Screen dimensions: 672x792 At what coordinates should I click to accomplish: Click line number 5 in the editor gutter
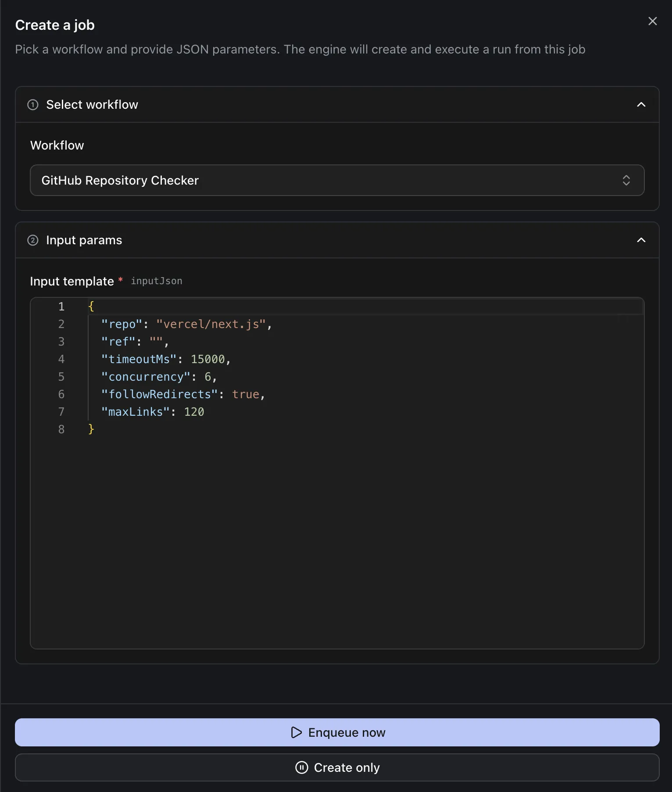coord(61,377)
